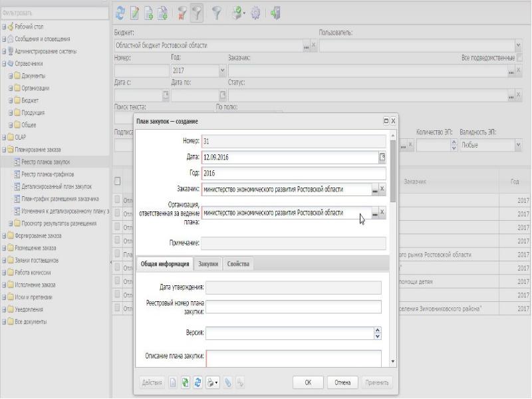This screenshot has height=399, width=532.
Task: Switch to the Общая информация tab
Action: point(165,264)
